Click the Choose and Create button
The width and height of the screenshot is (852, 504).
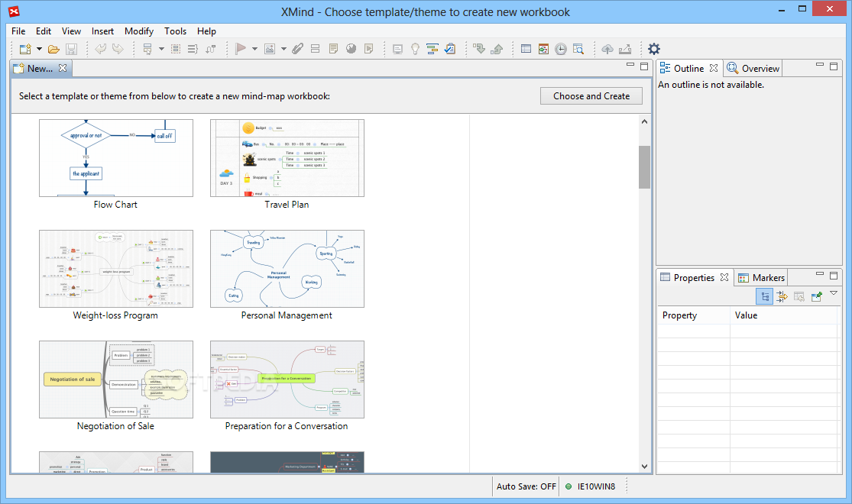pos(591,96)
